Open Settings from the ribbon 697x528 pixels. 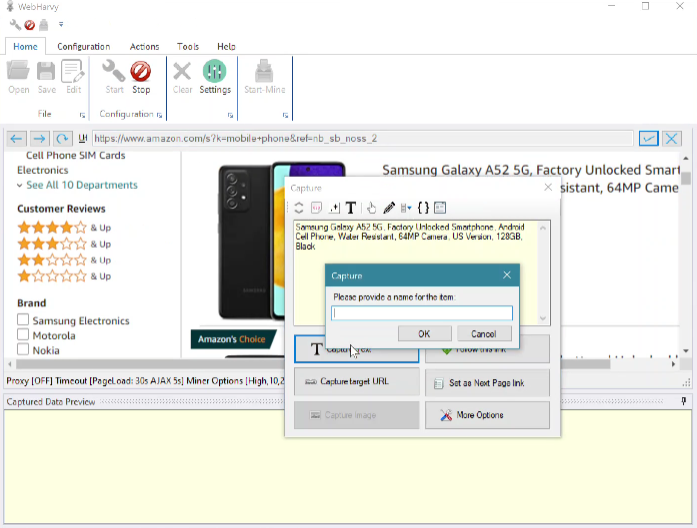(x=214, y=75)
